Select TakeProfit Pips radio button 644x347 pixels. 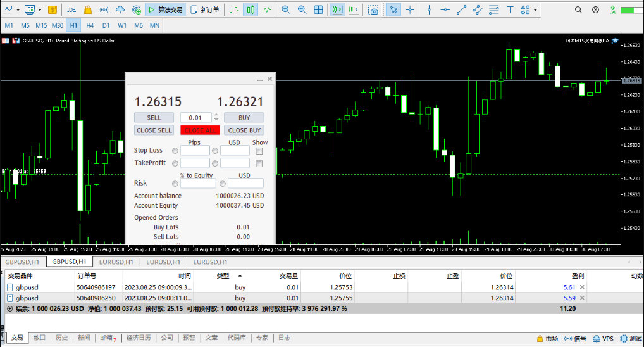(x=175, y=163)
